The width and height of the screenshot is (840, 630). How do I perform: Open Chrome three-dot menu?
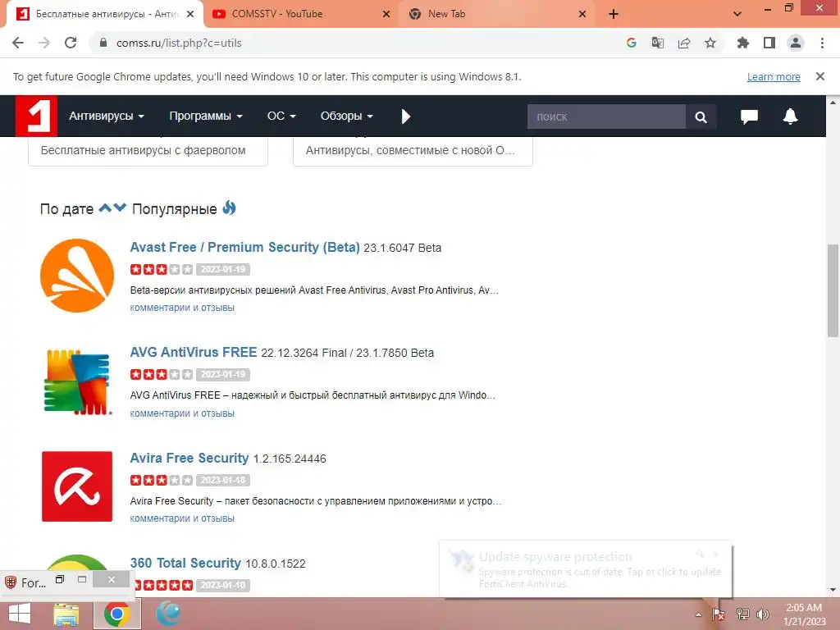[822, 43]
